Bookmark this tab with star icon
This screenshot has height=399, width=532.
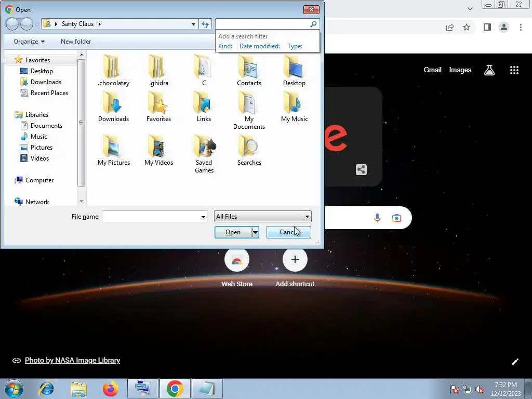(x=467, y=27)
